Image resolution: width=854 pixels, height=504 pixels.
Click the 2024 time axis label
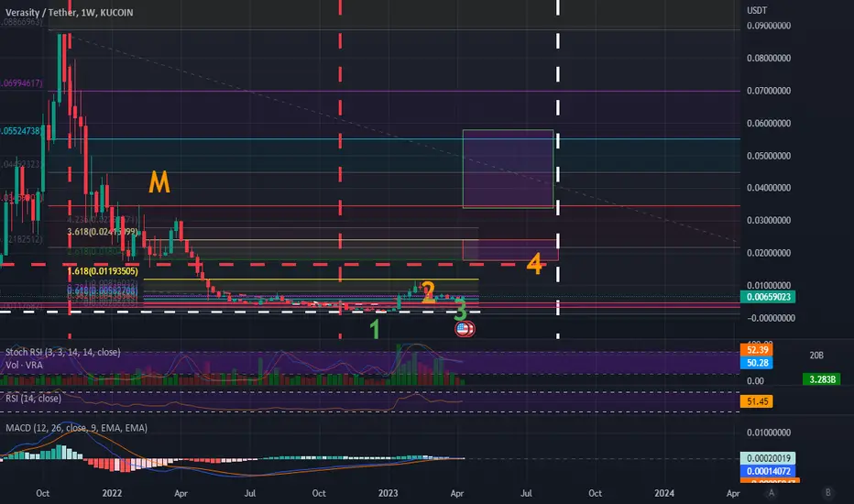click(x=664, y=493)
